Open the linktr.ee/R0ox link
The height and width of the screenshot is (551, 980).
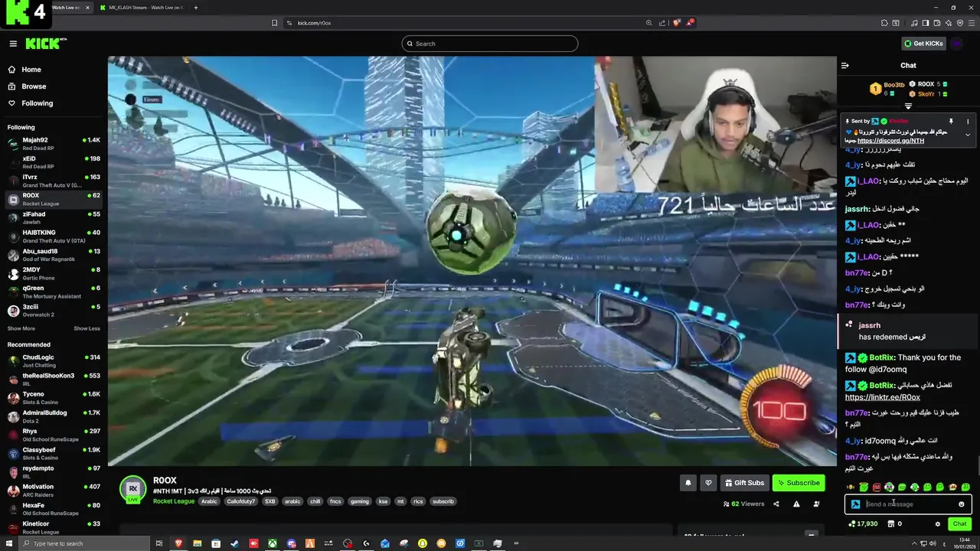pos(883,397)
